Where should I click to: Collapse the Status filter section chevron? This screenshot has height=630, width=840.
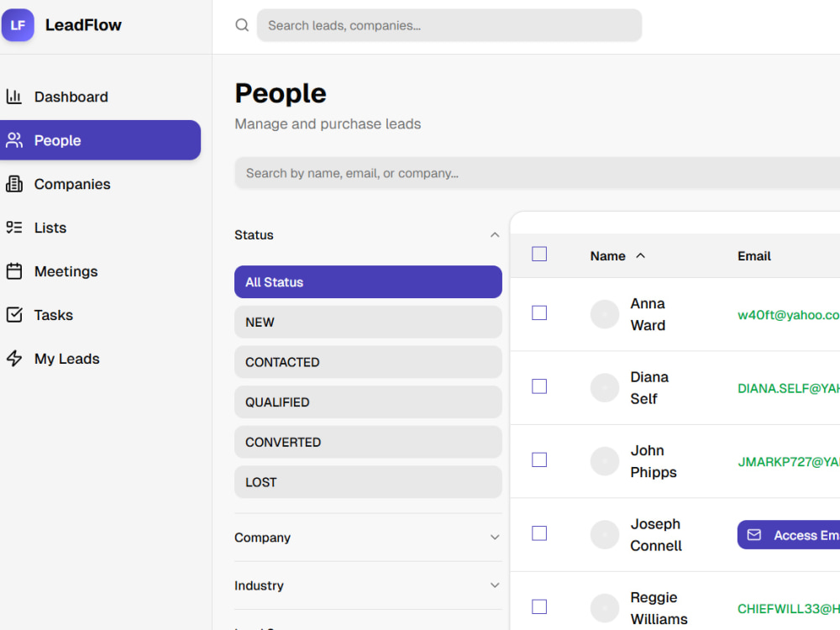(x=495, y=235)
